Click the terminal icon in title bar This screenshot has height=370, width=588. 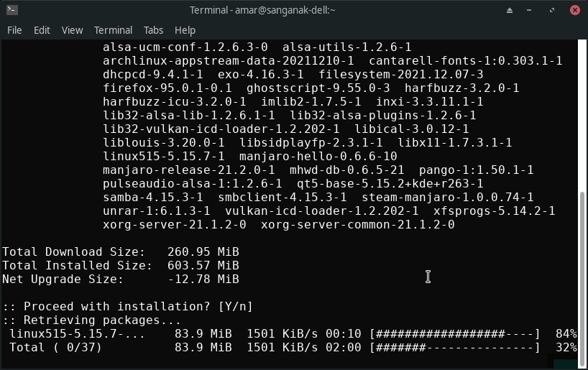click(12, 10)
